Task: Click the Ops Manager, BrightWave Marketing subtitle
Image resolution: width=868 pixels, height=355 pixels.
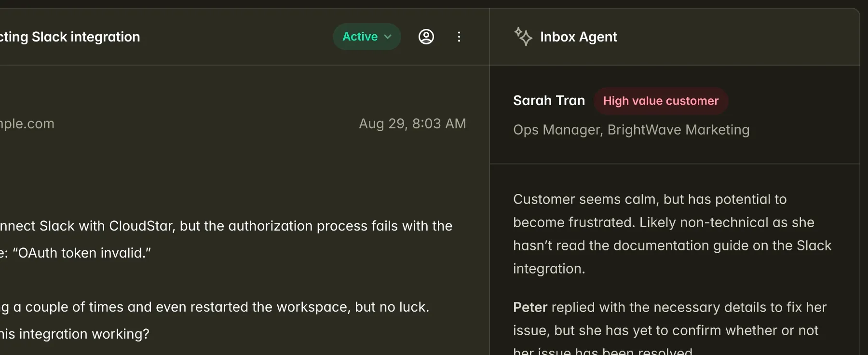Action: pos(631,130)
